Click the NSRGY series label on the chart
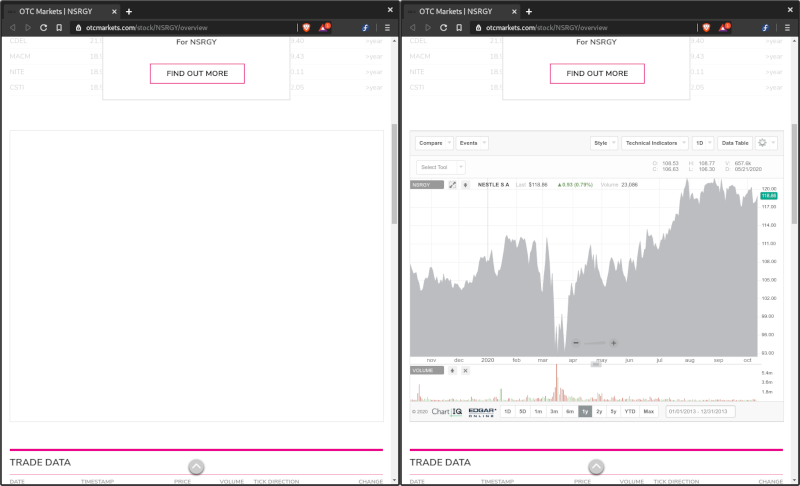Screen dimensions: 800x486 427,185
